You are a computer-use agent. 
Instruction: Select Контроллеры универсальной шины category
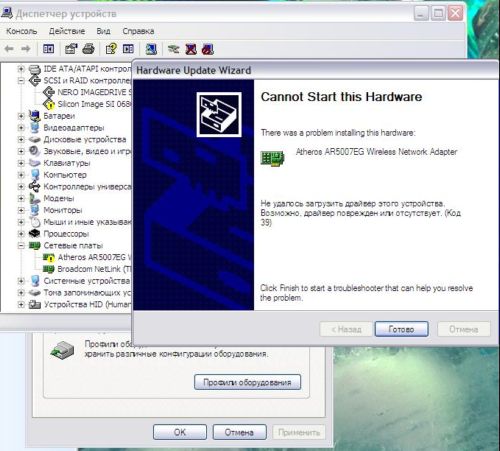tap(88, 187)
